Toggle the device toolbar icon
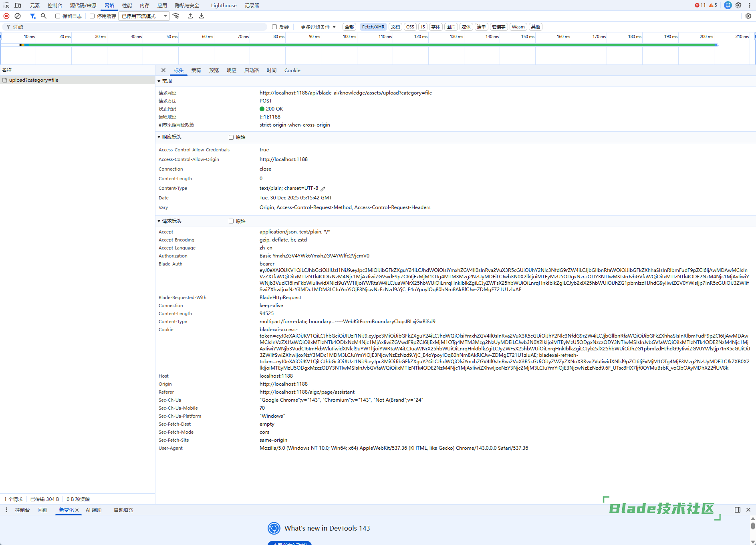 click(x=18, y=5)
